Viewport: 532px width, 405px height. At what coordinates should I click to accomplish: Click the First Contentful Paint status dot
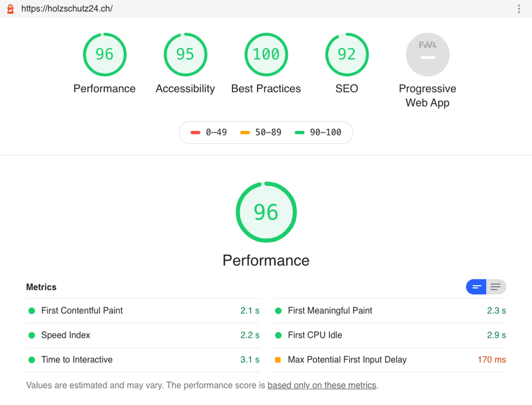coord(32,311)
